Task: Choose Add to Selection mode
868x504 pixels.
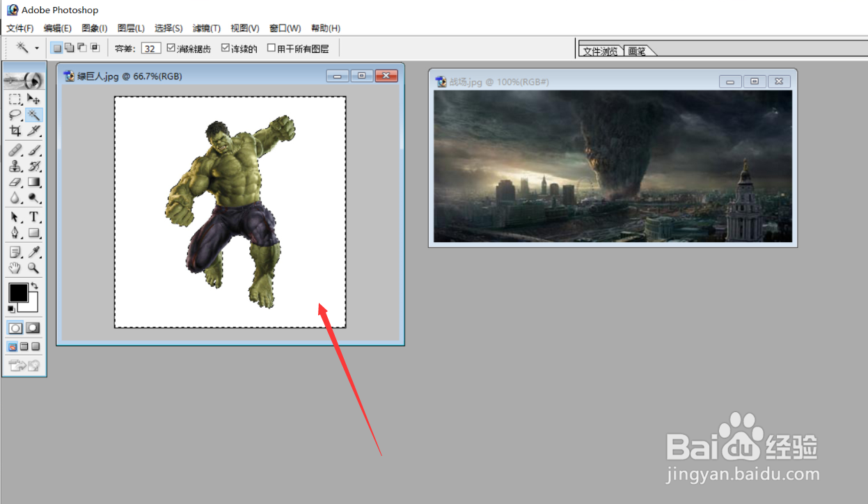Action: (x=70, y=48)
